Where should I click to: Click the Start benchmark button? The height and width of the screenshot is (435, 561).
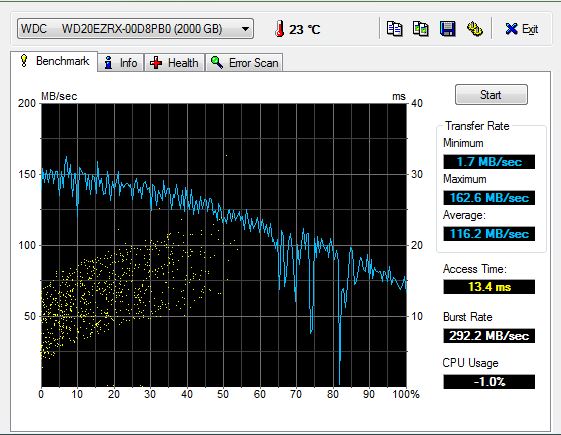[491, 95]
